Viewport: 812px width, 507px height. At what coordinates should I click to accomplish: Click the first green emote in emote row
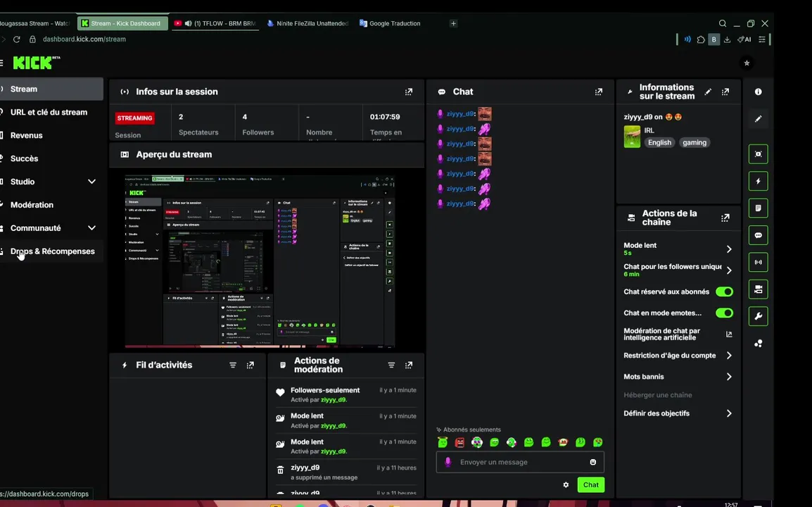click(443, 442)
